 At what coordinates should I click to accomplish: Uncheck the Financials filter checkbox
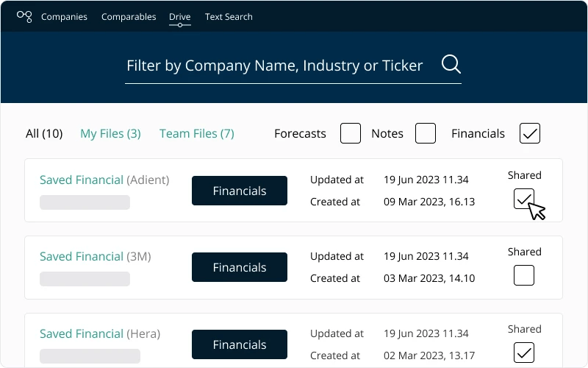click(529, 133)
